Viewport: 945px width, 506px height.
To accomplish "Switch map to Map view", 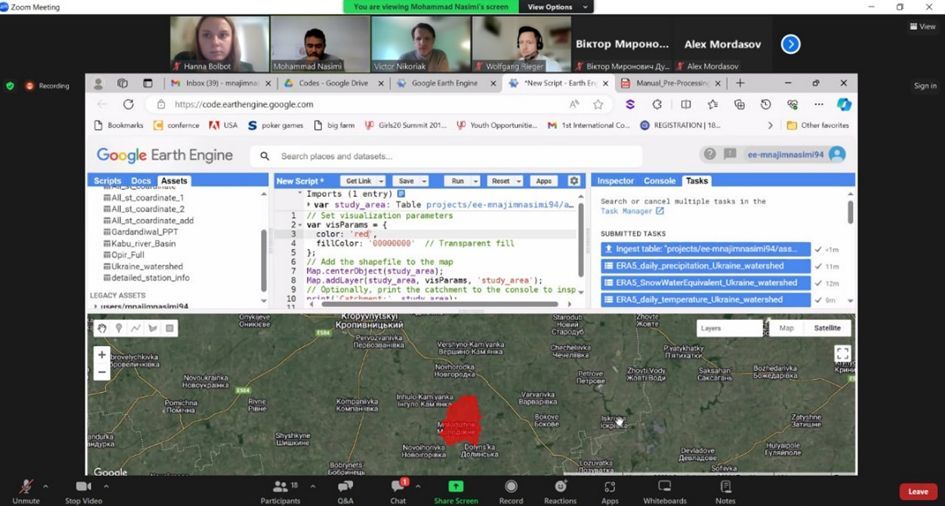I will (786, 328).
